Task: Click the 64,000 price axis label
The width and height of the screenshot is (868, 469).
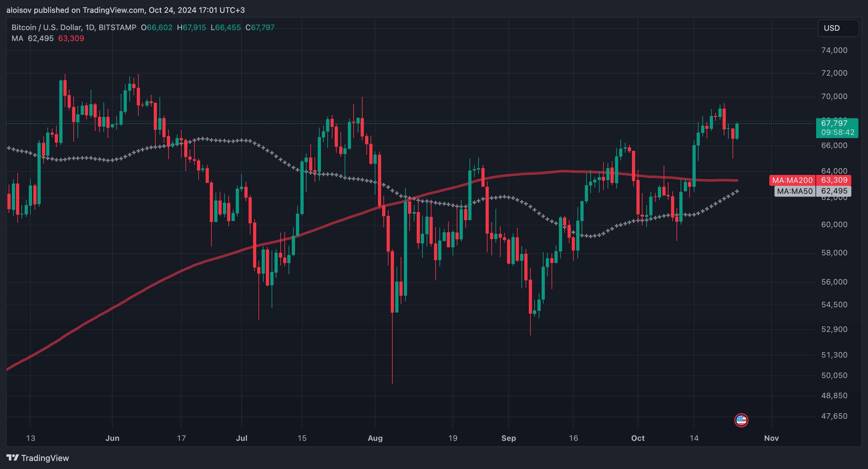Action: (x=834, y=171)
